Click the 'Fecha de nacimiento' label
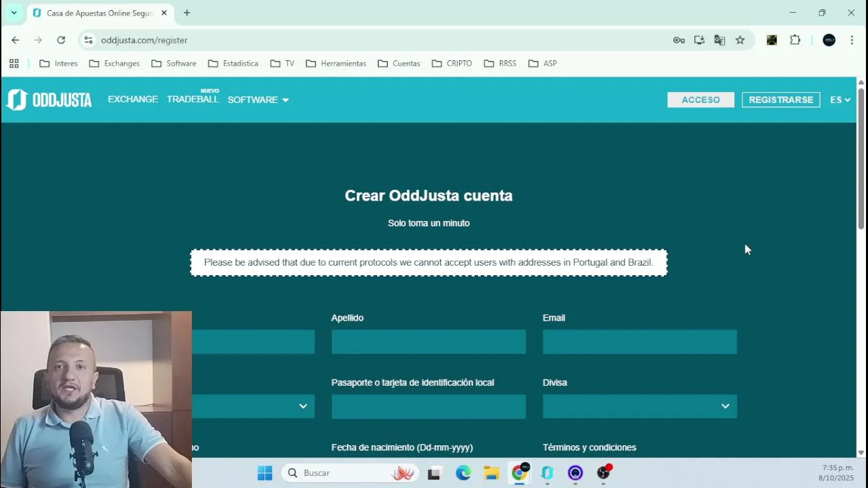Image resolution: width=868 pixels, height=488 pixels. (x=402, y=447)
